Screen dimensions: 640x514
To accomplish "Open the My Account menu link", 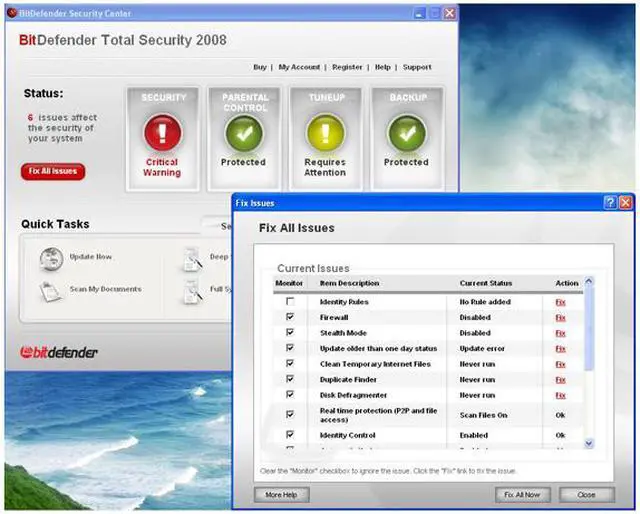I will pos(299,67).
